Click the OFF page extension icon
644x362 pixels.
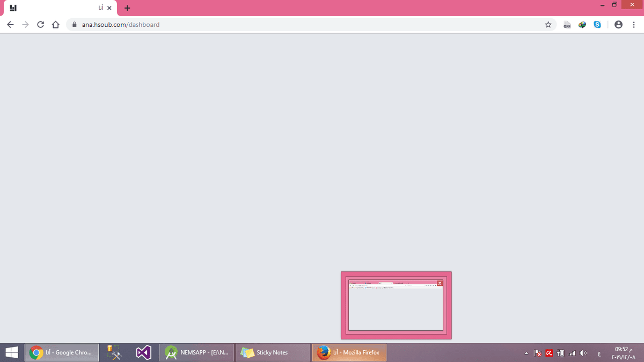[x=567, y=25]
